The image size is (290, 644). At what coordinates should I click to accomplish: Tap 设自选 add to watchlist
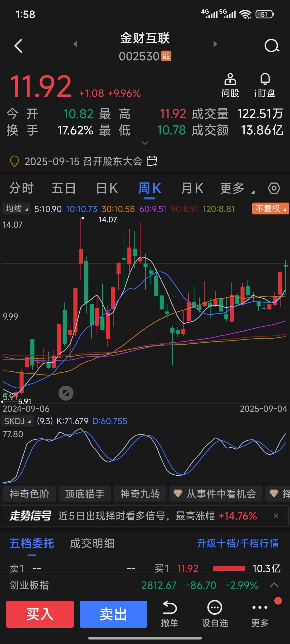point(215,614)
